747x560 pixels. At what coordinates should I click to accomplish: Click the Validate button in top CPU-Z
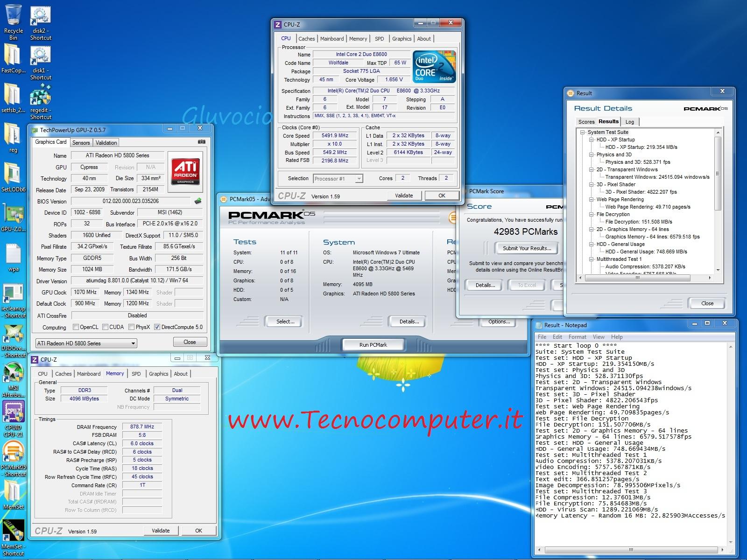tap(404, 196)
